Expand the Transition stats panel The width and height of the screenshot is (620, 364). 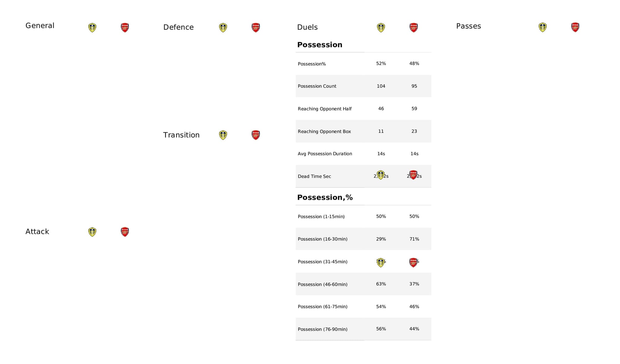(181, 135)
